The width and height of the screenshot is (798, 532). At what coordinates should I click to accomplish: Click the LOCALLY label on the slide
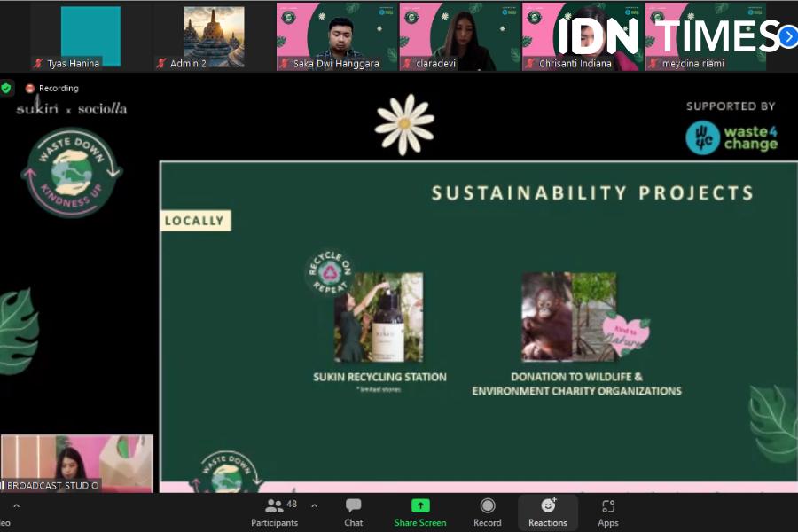(195, 221)
